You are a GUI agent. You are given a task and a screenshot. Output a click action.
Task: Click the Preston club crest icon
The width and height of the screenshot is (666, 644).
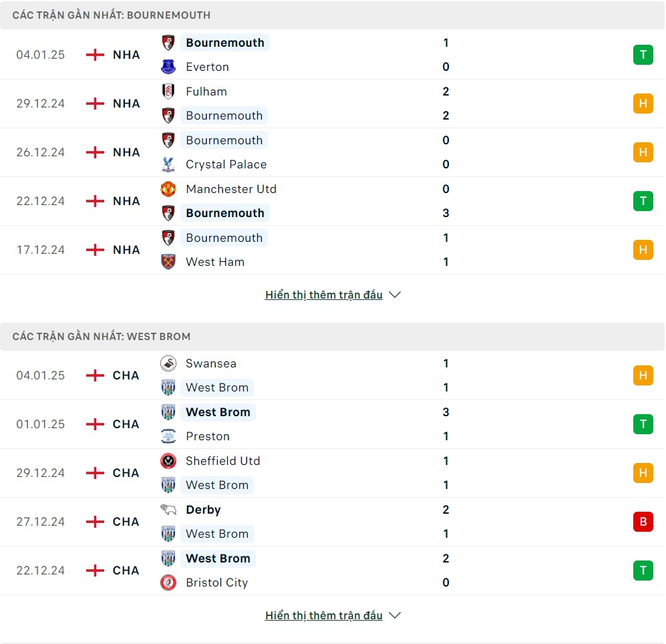click(168, 436)
